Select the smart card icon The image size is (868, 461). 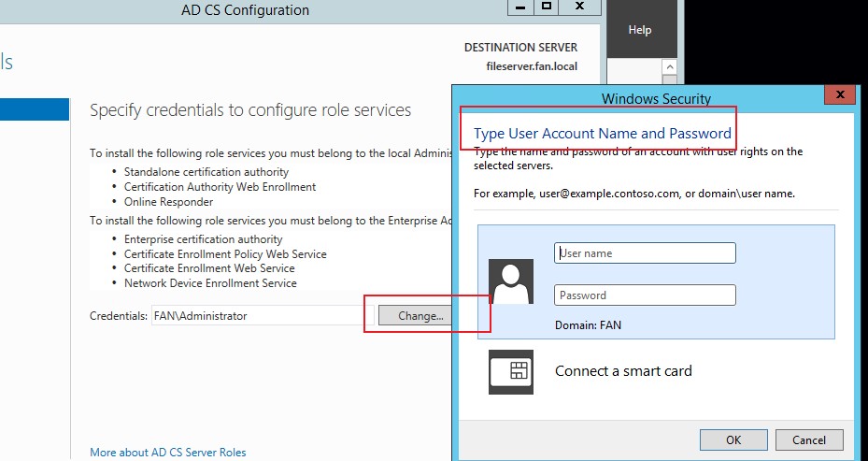pyautogui.click(x=510, y=372)
